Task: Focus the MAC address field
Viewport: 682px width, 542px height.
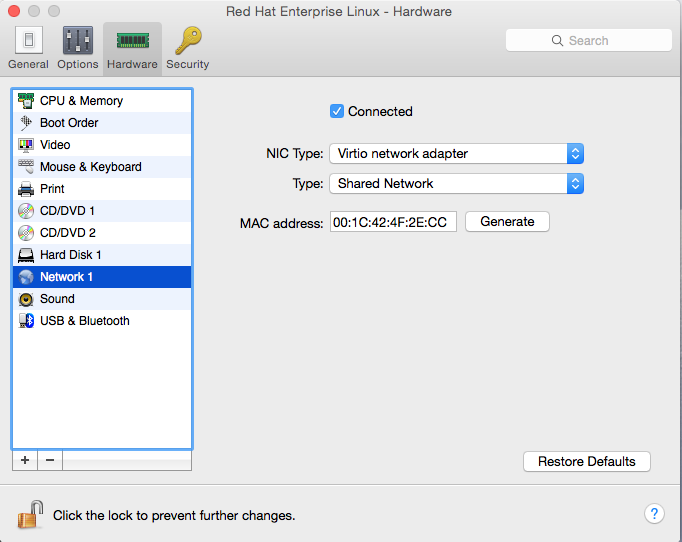Action: [393, 222]
